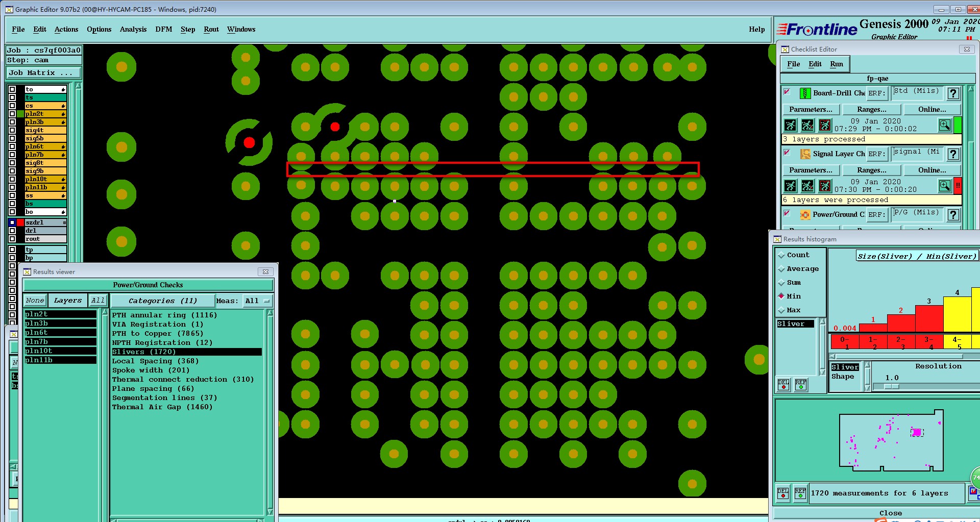The width and height of the screenshot is (980, 522).
Task: Uncheck the Power/Ground Checks checkbox
Action: point(787,213)
